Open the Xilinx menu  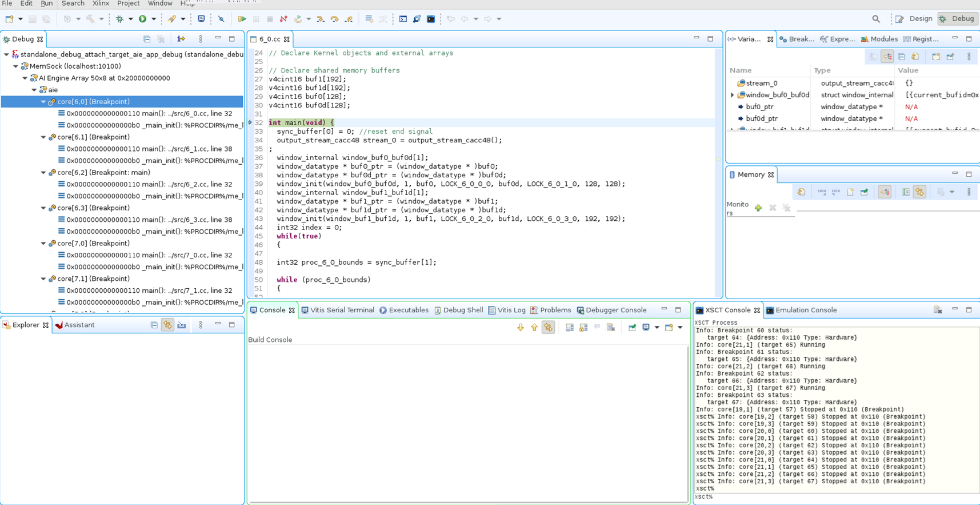101,3
